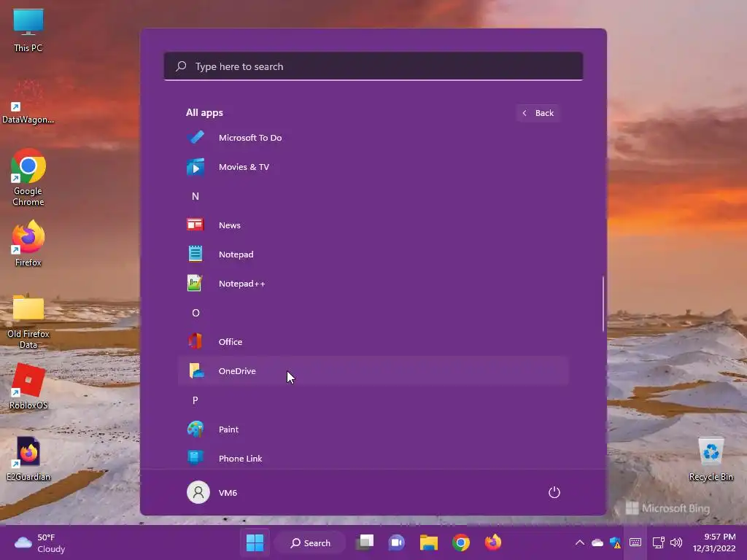Open Microsoft To Do from the app list
Image resolution: width=747 pixels, height=560 pixels.
tap(373, 138)
